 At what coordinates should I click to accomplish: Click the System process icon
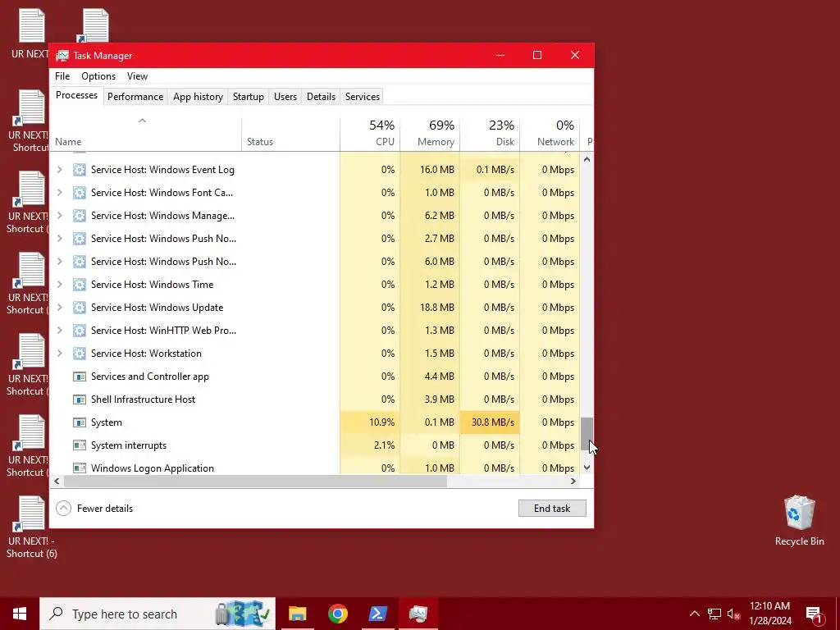(80, 422)
